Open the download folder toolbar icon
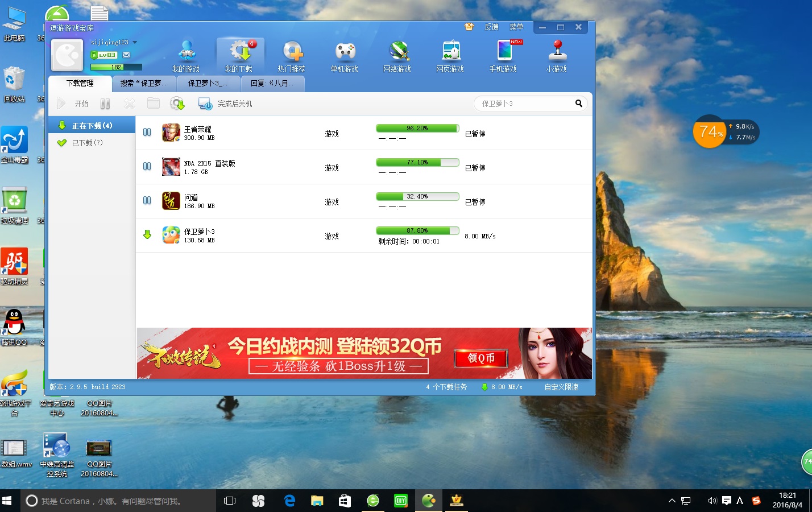This screenshot has width=812, height=512. point(153,103)
